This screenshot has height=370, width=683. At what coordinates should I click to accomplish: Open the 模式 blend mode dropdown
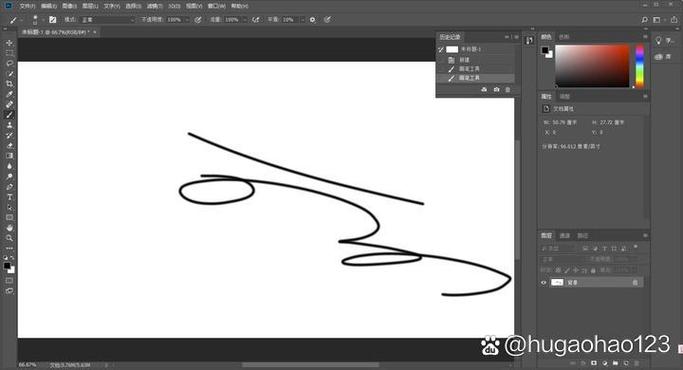tap(108, 20)
